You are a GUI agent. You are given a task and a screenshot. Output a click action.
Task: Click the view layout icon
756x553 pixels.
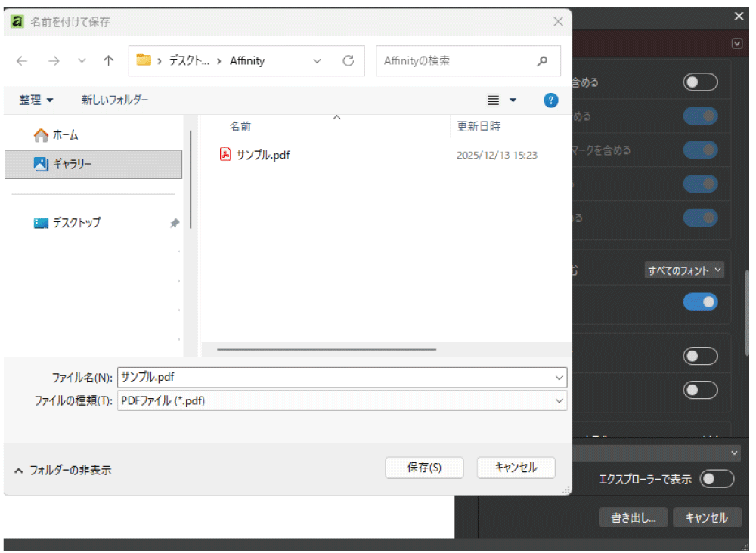coord(494,100)
